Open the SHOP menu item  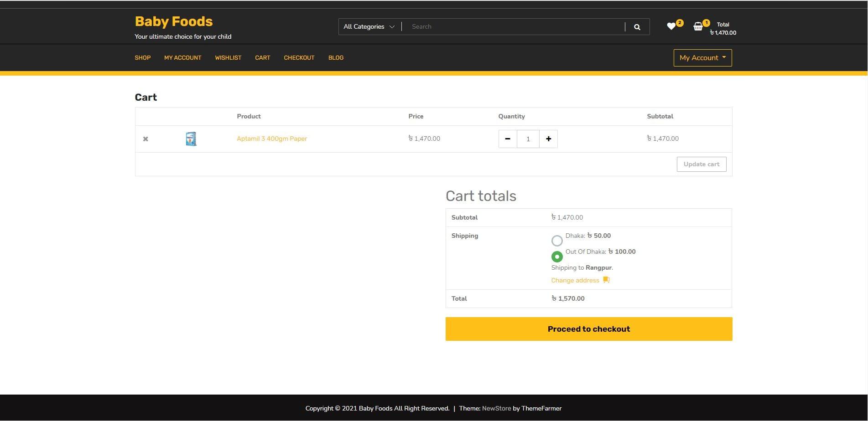coord(142,57)
